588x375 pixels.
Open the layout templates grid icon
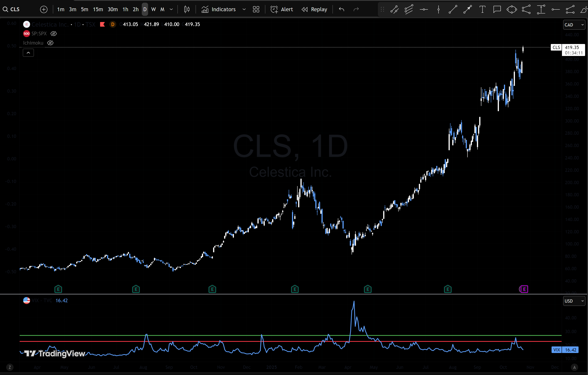[x=256, y=9]
